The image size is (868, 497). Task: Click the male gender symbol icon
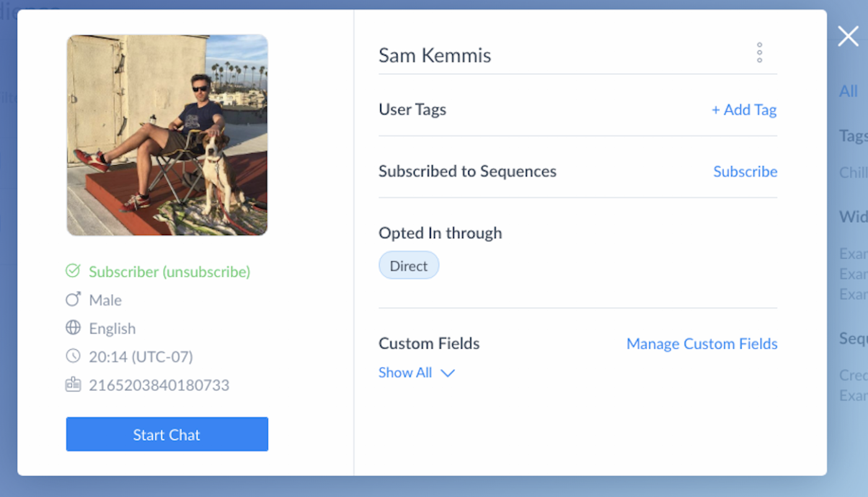[x=73, y=300]
